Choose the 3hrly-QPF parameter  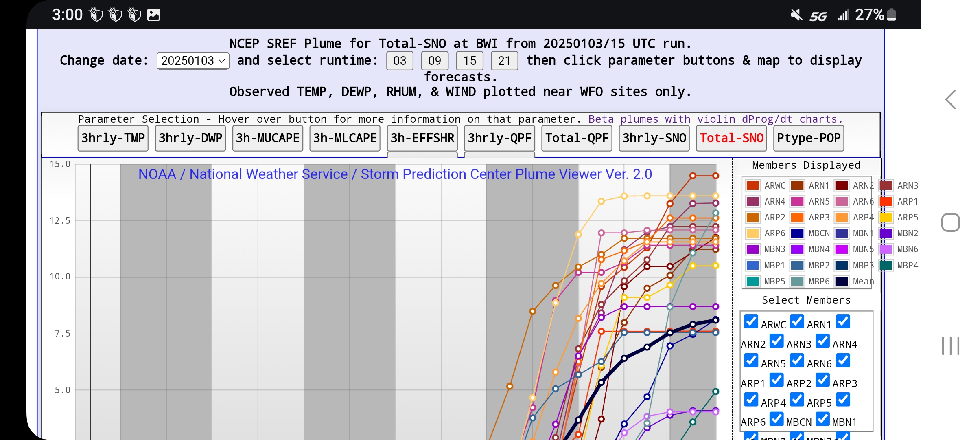click(500, 138)
